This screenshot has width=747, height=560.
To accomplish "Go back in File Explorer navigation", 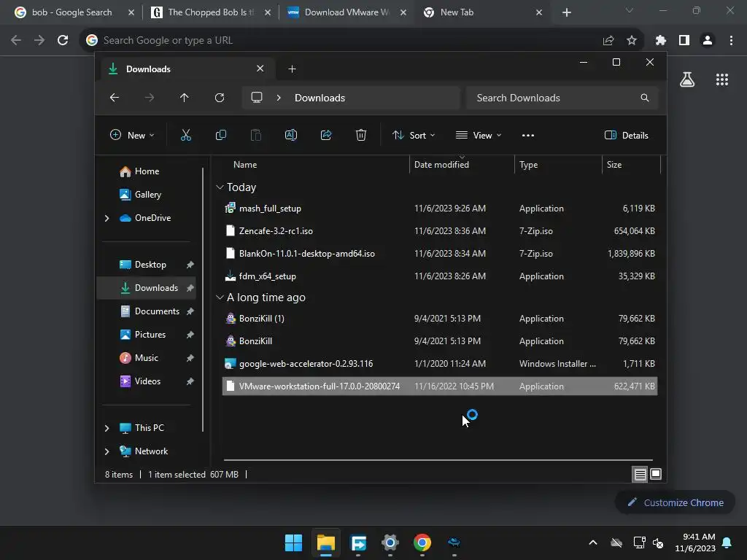I will click(115, 98).
